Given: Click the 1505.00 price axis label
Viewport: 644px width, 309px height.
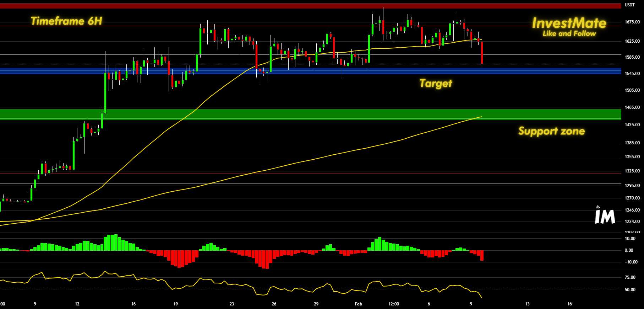Looking at the screenshot, I should (632, 90).
